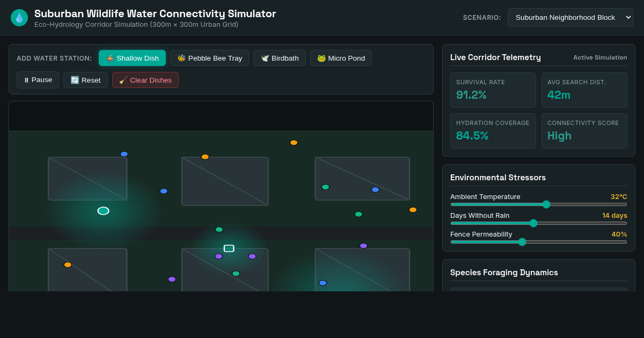Adjust the Fence Permeability slider
Screen dimensions: 644x338
click(538, 242)
